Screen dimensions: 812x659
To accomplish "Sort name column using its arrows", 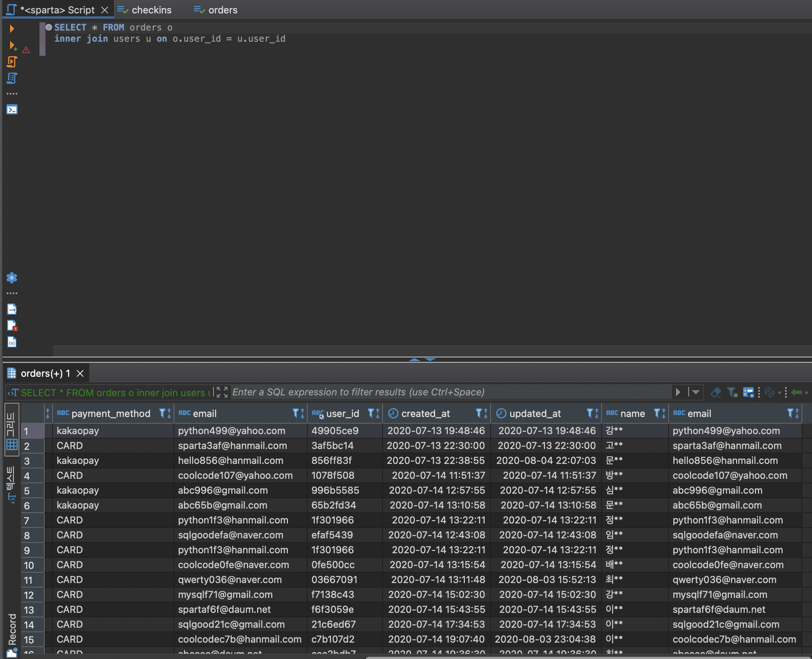I will (x=663, y=413).
